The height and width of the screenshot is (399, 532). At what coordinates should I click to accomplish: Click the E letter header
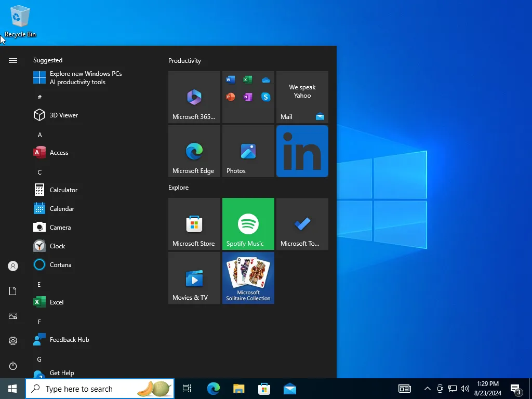point(39,284)
